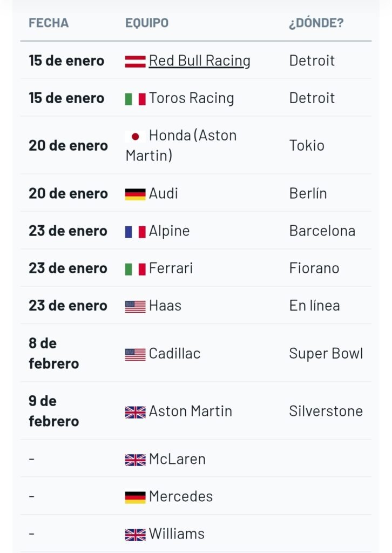The width and height of the screenshot is (392, 553).
Task: Click the Italian flag next to Ferrari
Action: (x=136, y=269)
